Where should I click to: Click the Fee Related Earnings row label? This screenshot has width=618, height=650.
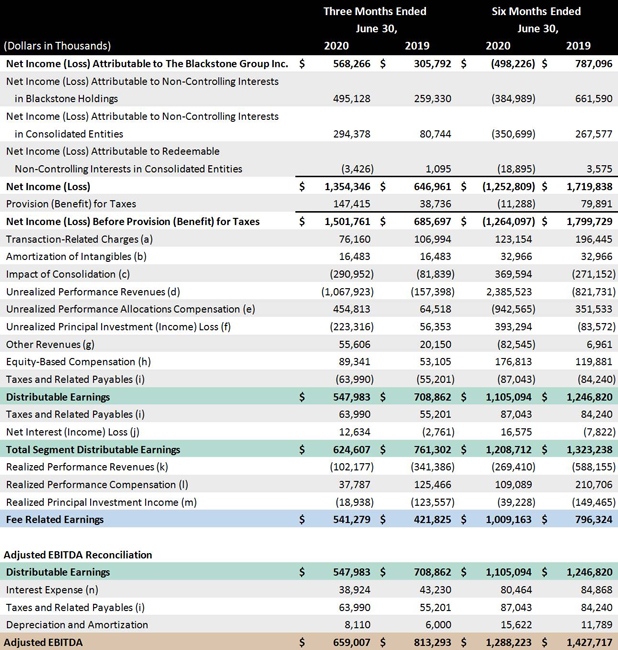[x=57, y=519]
